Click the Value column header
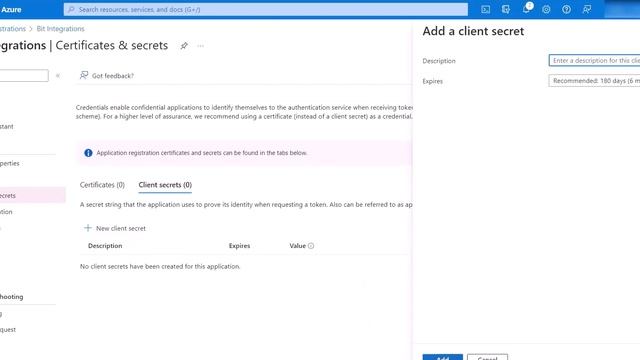The height and width of the screenshot is (360, 640). coord(298,246)
